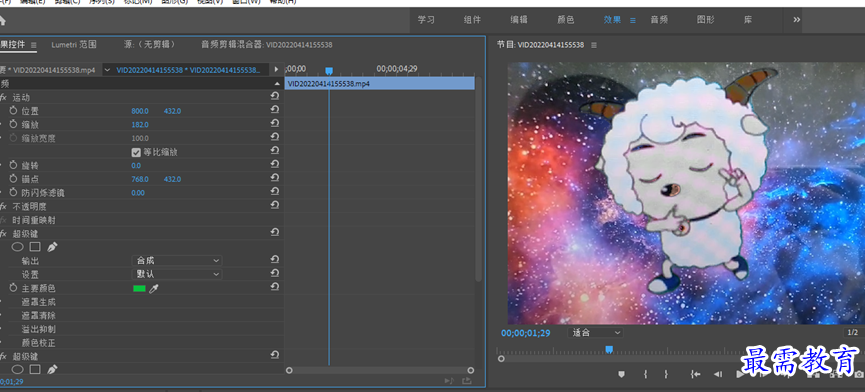Screen dimensions: 865x392
Task: Open the 输出 dropdown set to 合成
Action: (x=177, y=260)
